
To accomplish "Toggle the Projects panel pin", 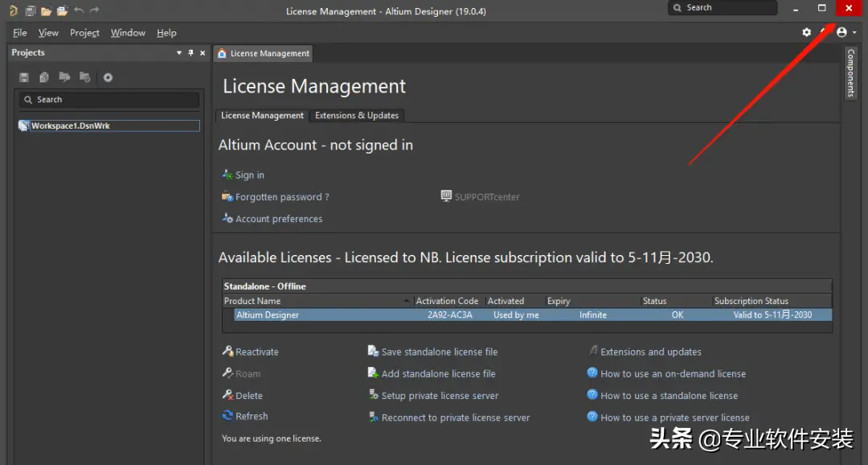I will click(190, 53).
